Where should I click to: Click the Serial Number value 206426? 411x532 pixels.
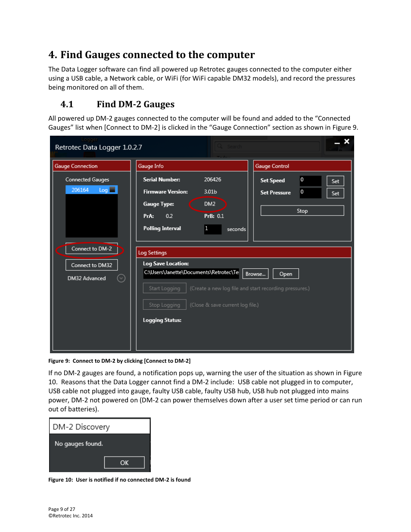[x=212, y=179]
